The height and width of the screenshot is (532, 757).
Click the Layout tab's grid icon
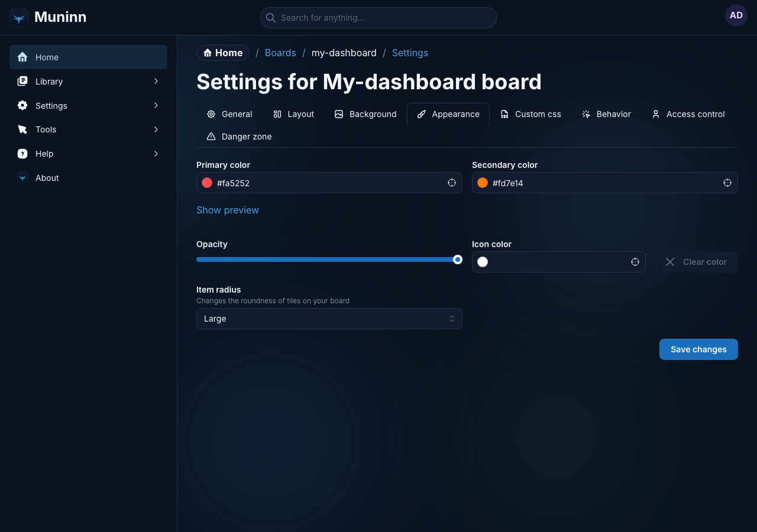tap(277, 114)
